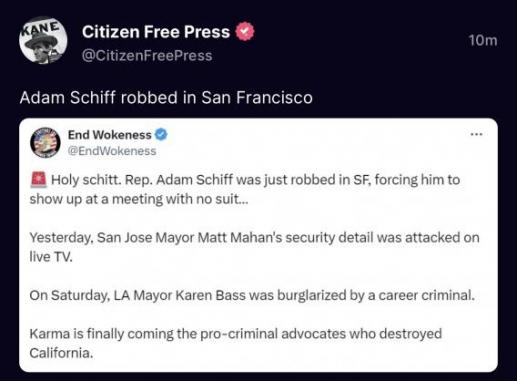Select the 'Adam Schiff robbed in San Francisco' text
The height and width of the screenshot is (381, 517).
(166, 98)
